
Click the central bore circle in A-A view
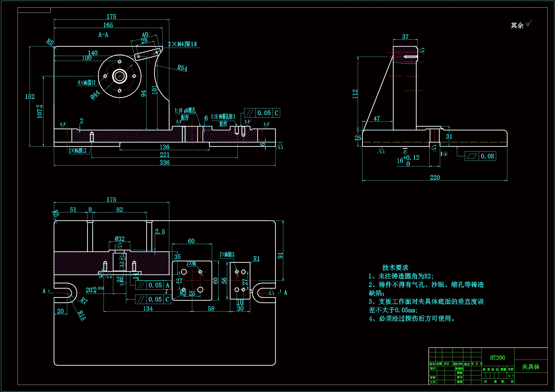click(x=119, y=76)
